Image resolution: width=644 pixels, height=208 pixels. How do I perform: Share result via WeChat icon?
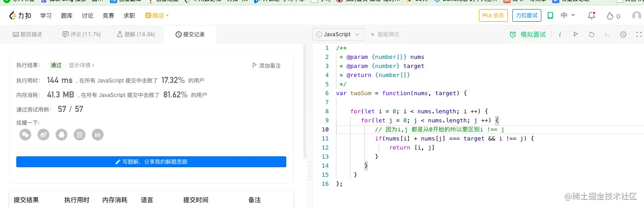coord(26,135)
